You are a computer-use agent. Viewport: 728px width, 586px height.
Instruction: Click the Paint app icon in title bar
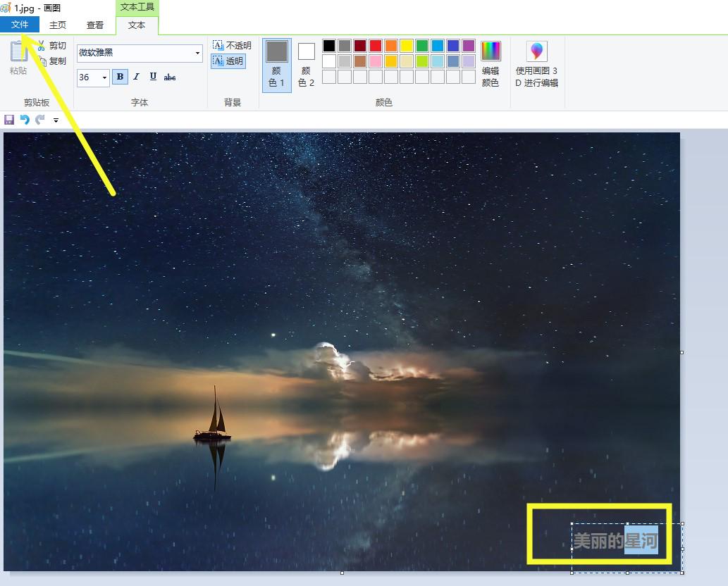click(x=6, y=8)
